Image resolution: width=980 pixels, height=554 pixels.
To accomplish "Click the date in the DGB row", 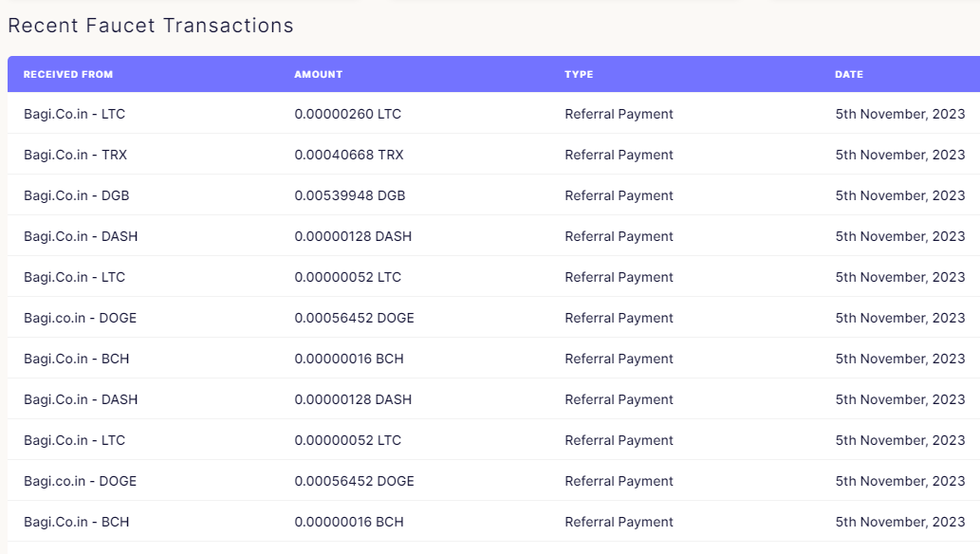I will [x=900, y=195].
